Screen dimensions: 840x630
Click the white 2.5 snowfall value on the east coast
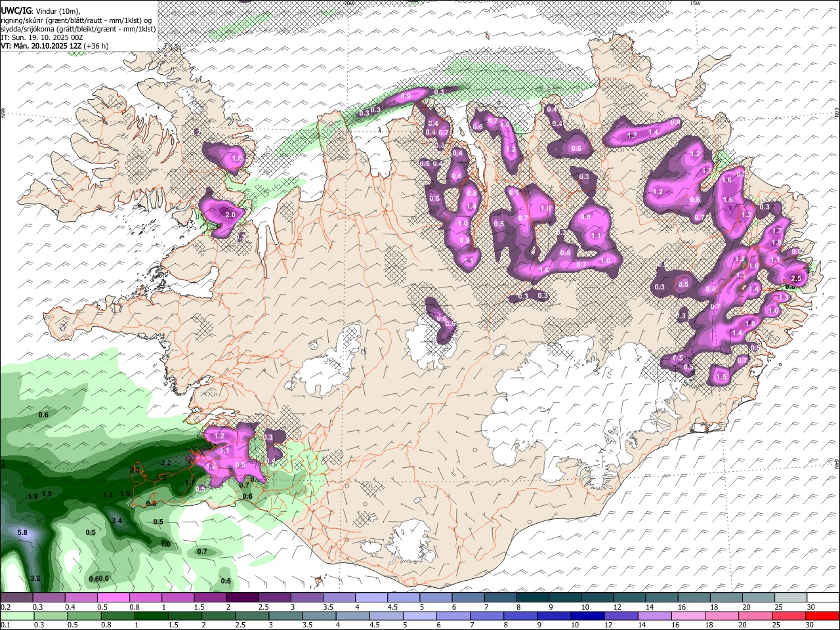(797, 278)
